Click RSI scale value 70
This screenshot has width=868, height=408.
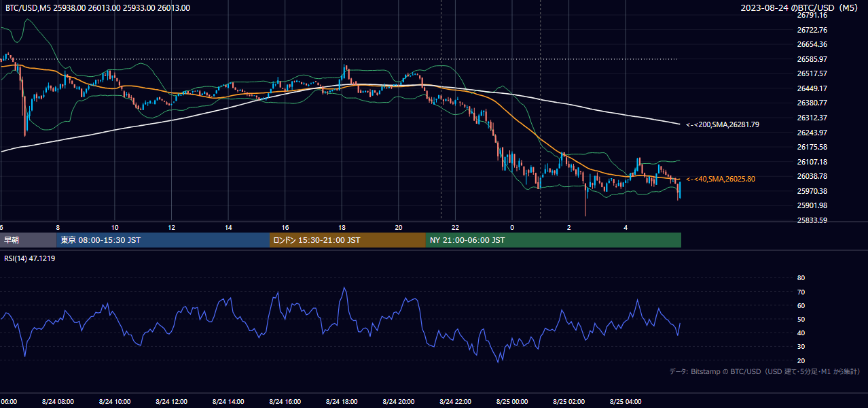point(801,292)
